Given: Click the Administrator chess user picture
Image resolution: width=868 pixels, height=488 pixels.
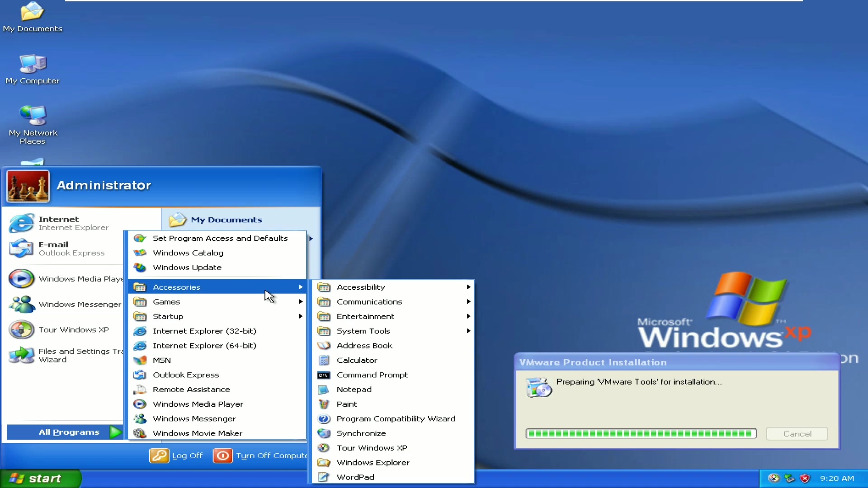Looking at the screenshot, I should 28,186.
